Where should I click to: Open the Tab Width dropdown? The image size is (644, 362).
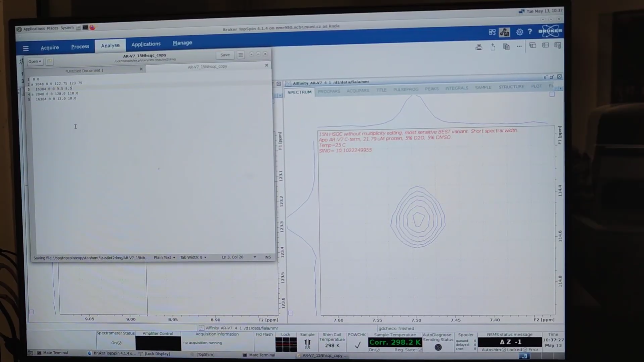(193, 257)
